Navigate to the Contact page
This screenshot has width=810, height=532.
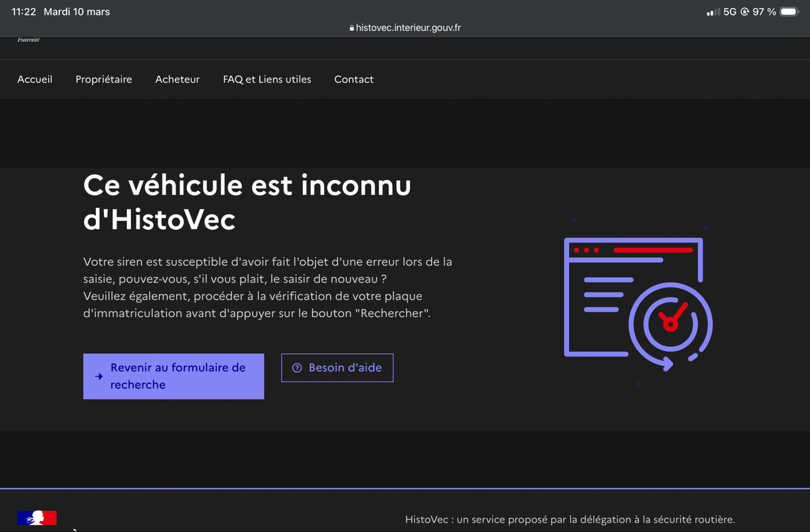click(x=354, y=79)
